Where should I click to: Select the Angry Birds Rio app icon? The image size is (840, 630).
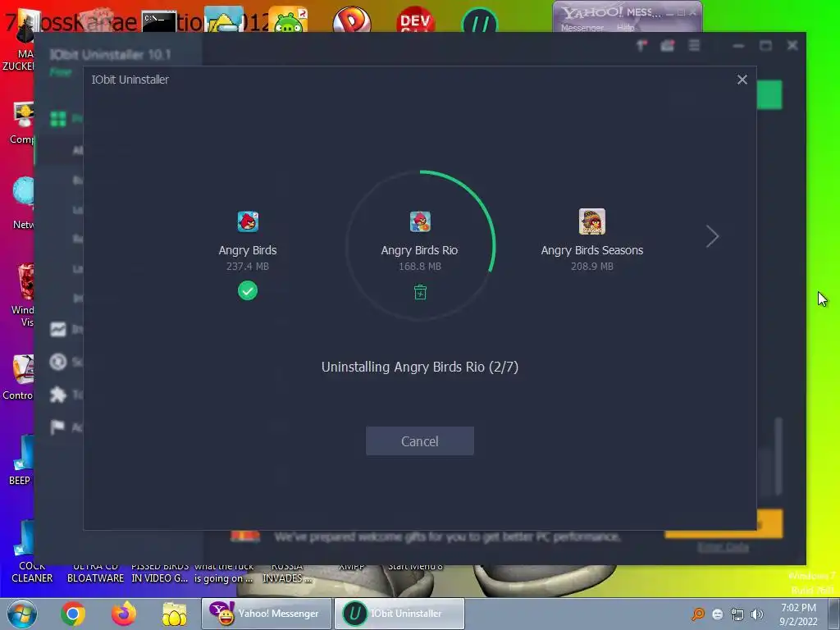point(420,221)
